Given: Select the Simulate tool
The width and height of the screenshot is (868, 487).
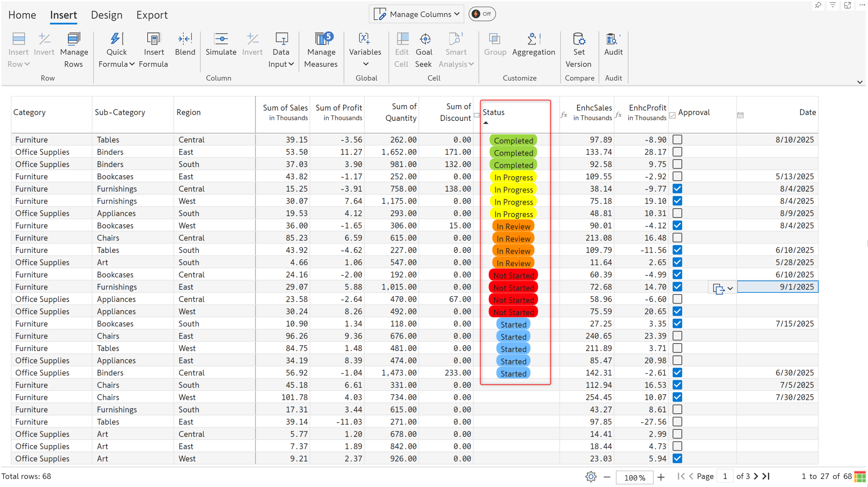Looking at the screenshot, I should [x=221, y=39].
